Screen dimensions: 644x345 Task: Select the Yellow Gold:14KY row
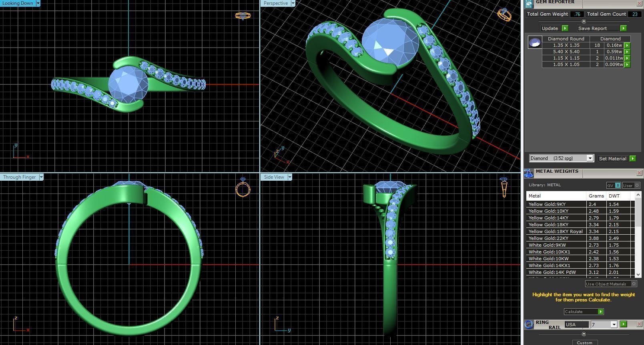pos(580,218)
